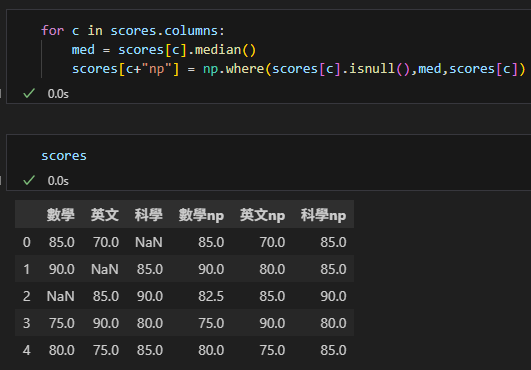Select the 數學 column header

click(x=61, y=215)
